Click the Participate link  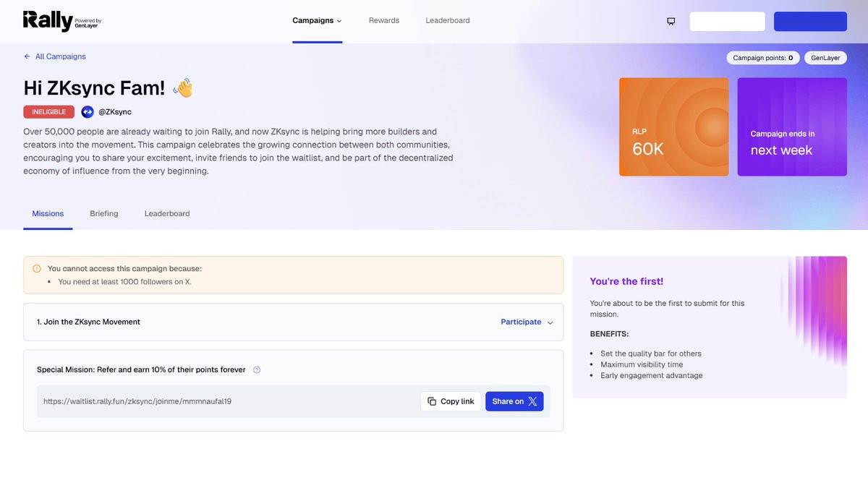click(521, 322)
